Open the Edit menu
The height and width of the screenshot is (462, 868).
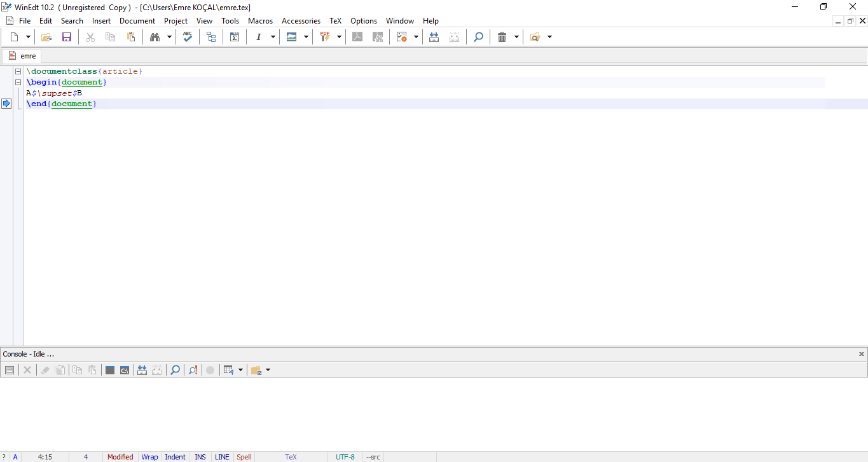(46, 21)
